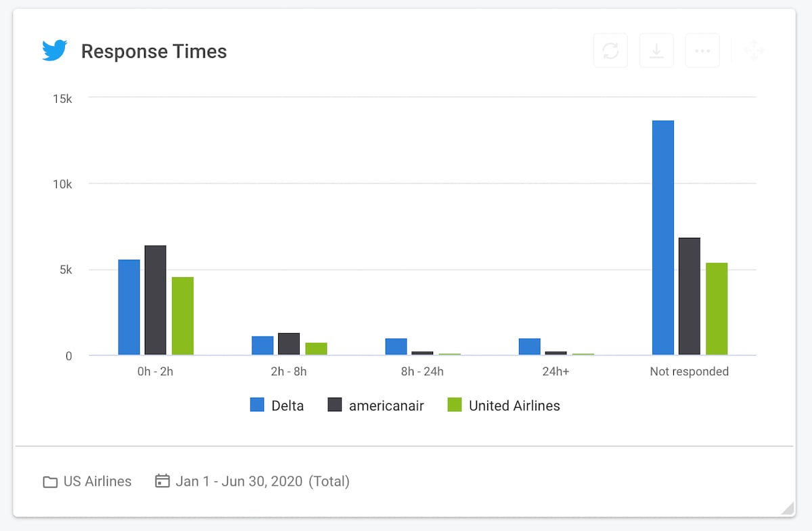The width and height of the screenshot is (812, 531).
Task: Click the calendar icon near the date range
Action: tap(162, 481)
